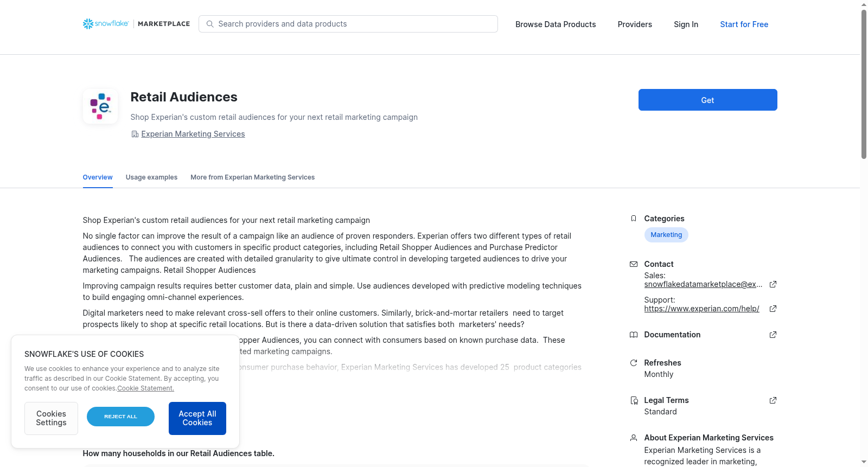Open Browse Data Products menu
868x467 pixels.
[556, 24]
